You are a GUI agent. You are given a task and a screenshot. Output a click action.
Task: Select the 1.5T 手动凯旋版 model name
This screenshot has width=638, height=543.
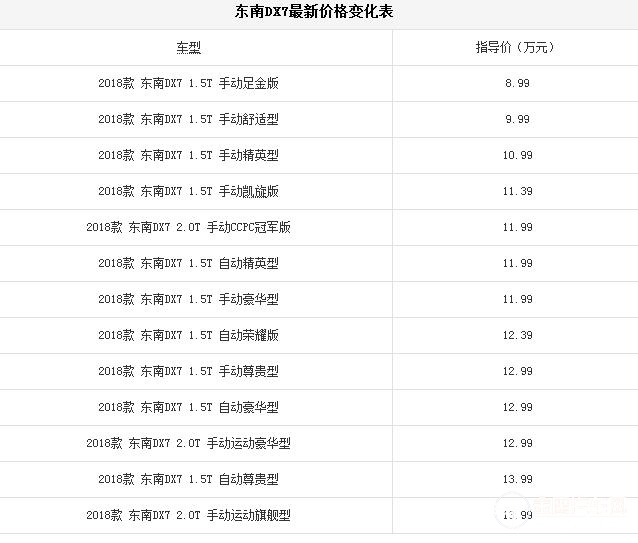tap(188, 191)
